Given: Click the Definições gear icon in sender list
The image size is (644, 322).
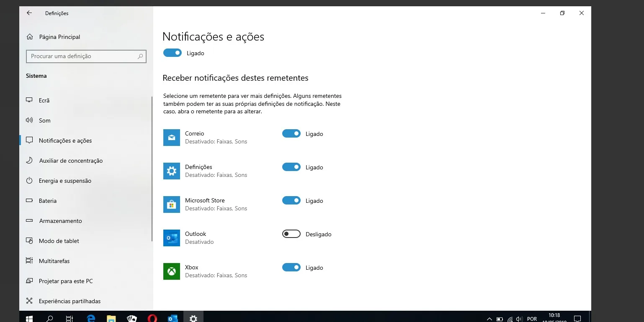Looking at the screenshot, I should [172, 171].
